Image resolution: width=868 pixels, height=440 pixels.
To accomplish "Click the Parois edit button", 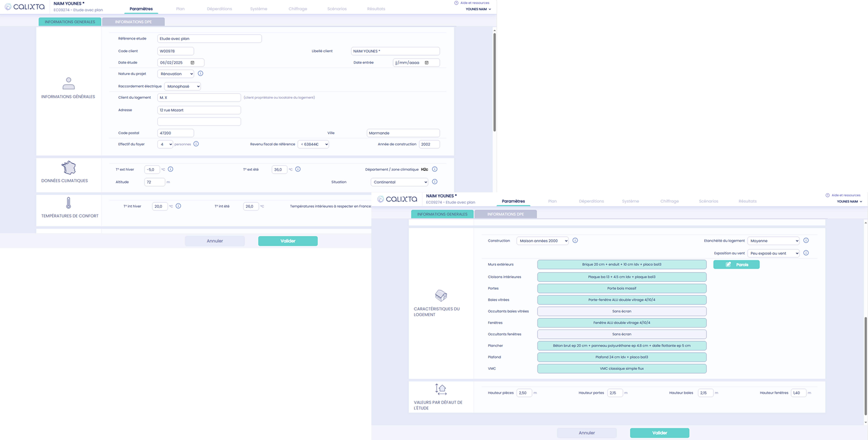I will (736, 265).
